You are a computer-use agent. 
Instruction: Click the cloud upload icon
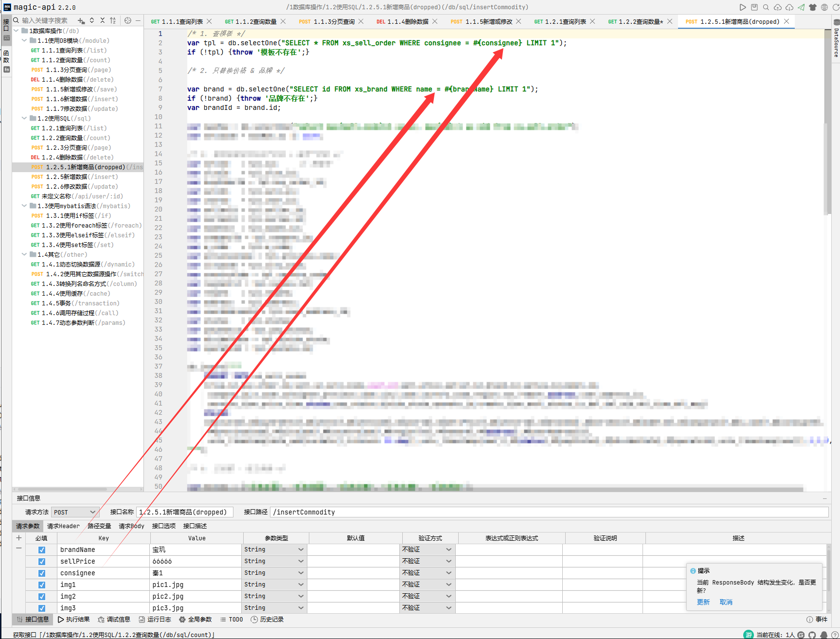pyautogui.click(x=777, y=7)
